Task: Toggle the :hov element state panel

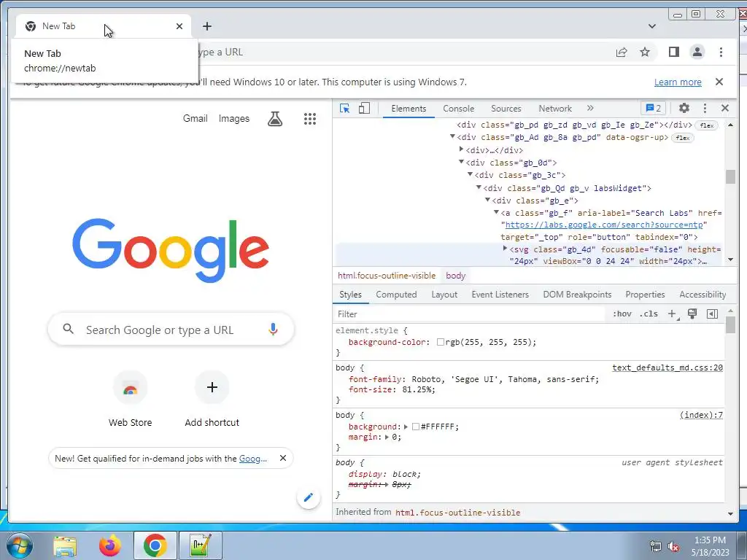Action: (x=622, y=314)
